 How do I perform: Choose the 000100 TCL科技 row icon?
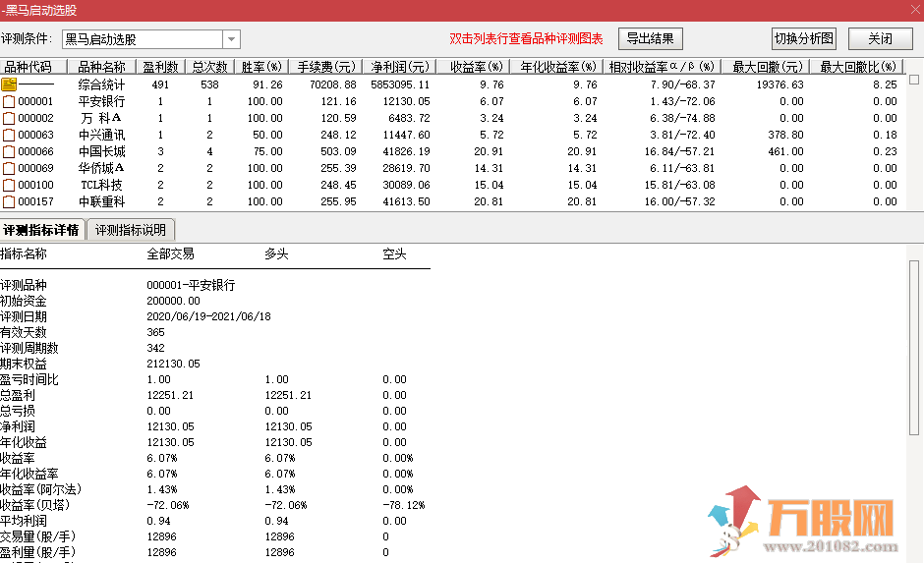click(9, 185)
